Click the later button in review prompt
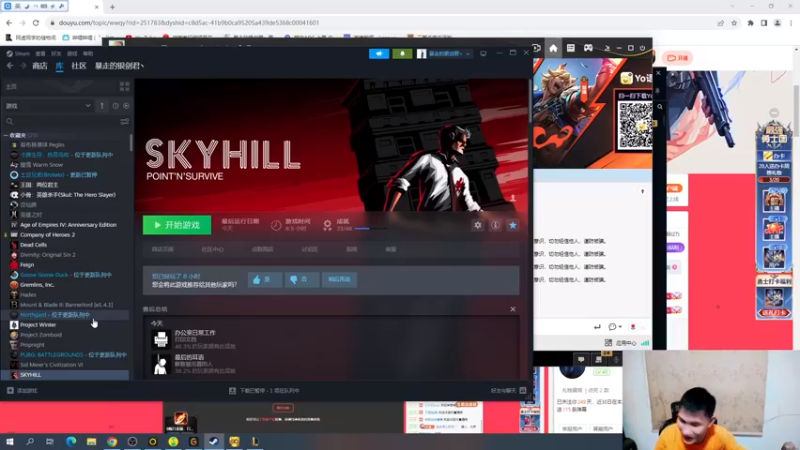This screenshot has width=800, height=450. (339, 279)
